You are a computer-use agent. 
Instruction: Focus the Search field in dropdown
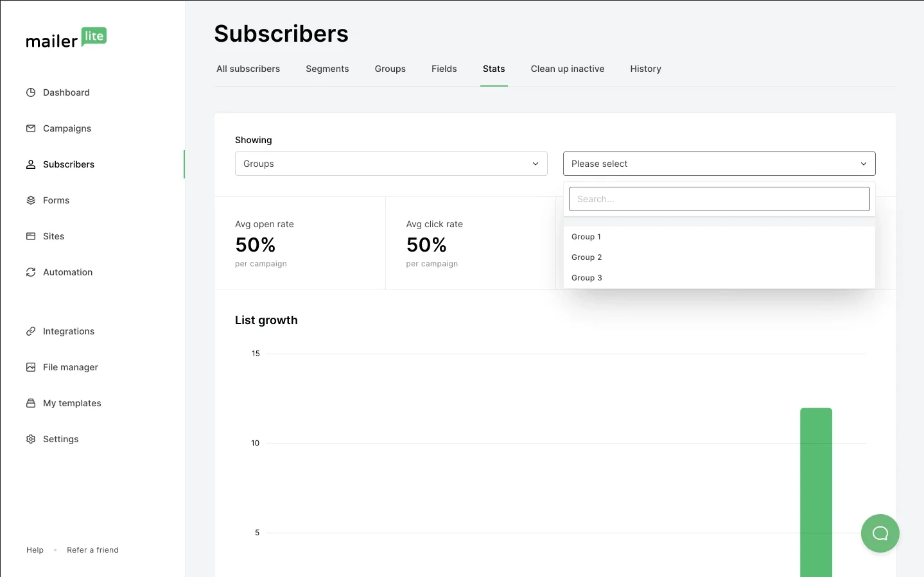pyautogui.click(x=719, y=199)
